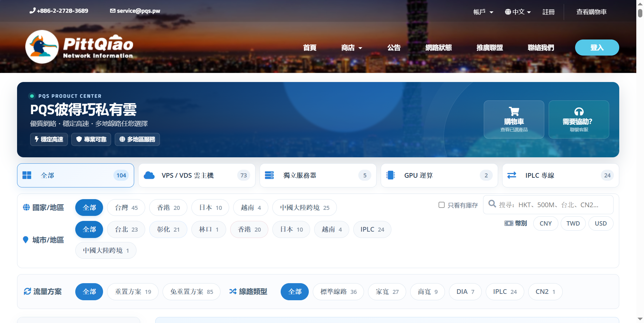Click the envelope icon beside service email
The image size is (644, 323).
pos(113,11)
